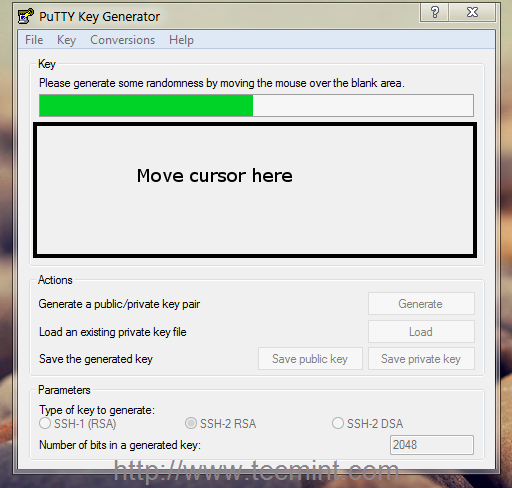
Task: Click the 'Type of key to generate:' label
Action: (x=97, y=410)
